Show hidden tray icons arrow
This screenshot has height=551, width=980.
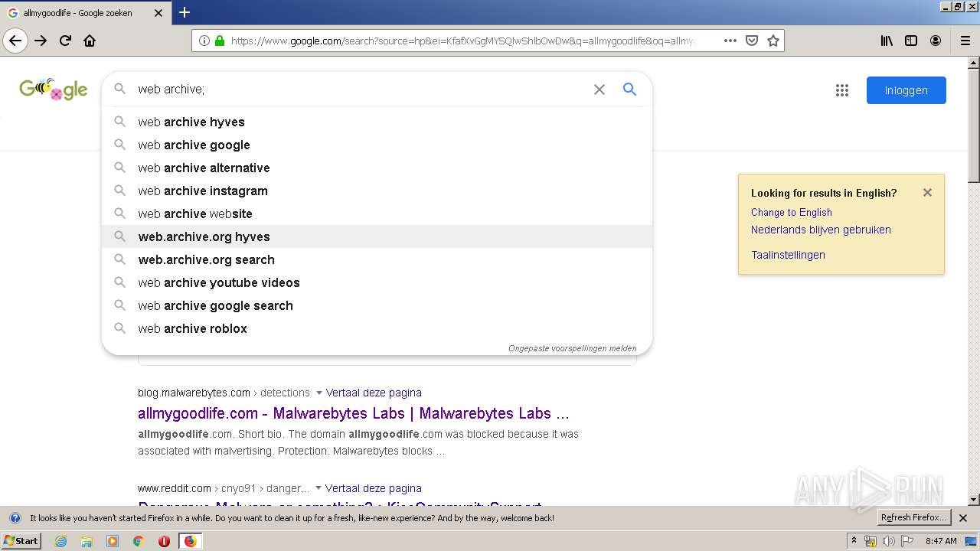tap(854, 540)
